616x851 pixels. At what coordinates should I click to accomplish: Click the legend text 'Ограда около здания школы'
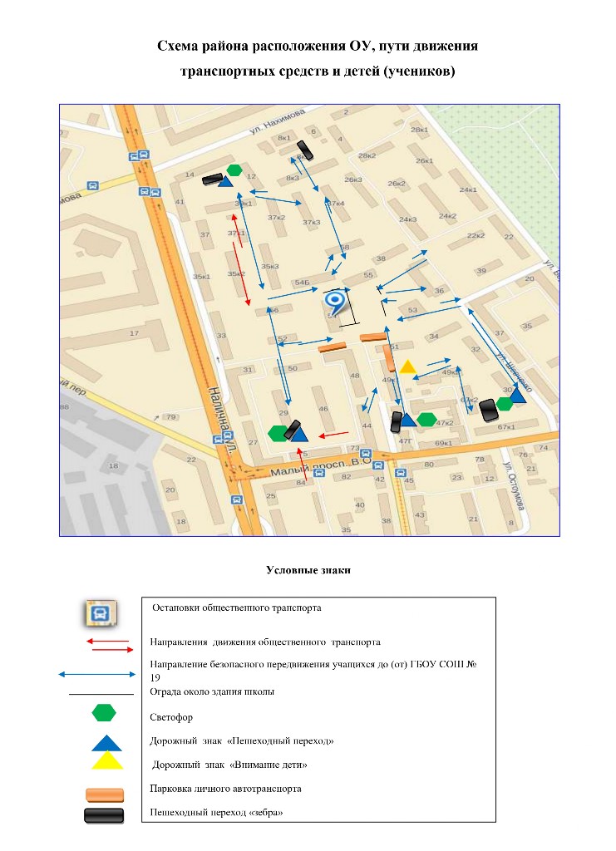coord(212,691)
